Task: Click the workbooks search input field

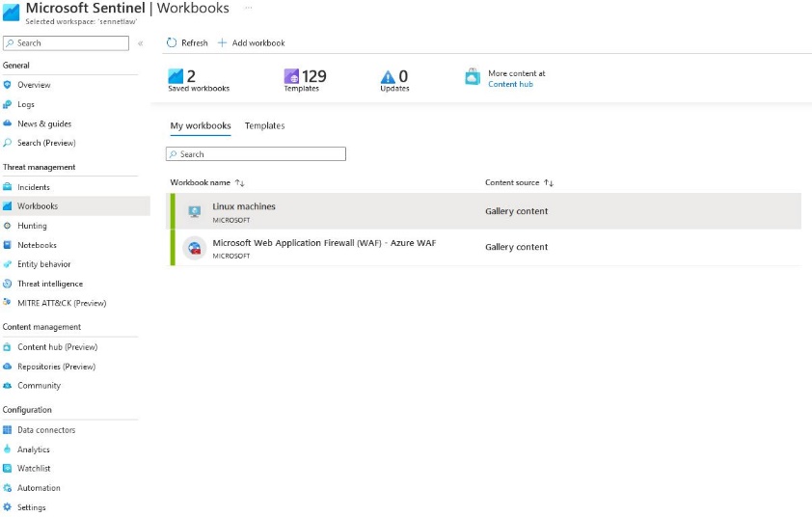Action: click(x=256, y=154)
